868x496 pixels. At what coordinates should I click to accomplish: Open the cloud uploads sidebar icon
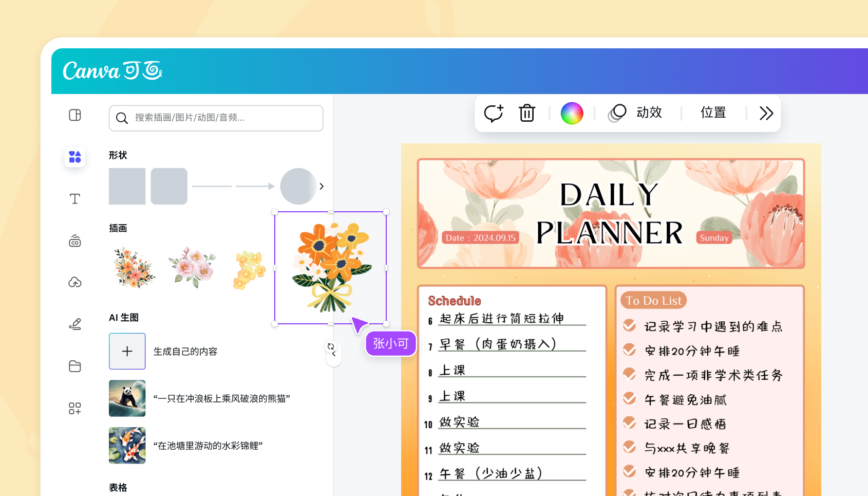[x=75, y=282]
